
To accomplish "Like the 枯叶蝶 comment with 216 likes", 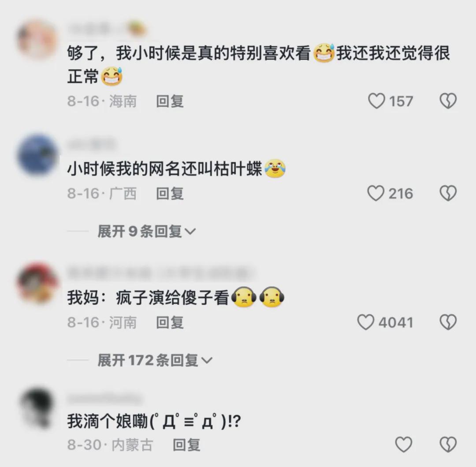I will click(376, 194).
